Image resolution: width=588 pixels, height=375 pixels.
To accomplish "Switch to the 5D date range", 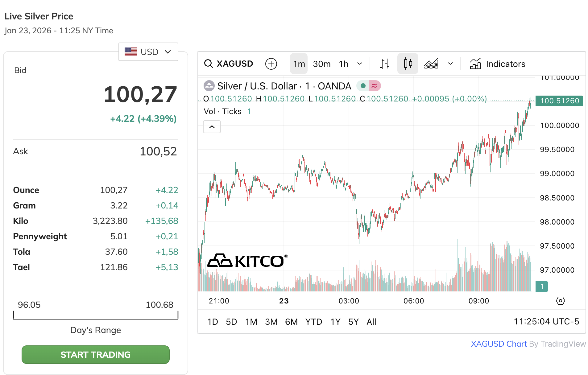I will pyautogui.click(x=231, y=322).
